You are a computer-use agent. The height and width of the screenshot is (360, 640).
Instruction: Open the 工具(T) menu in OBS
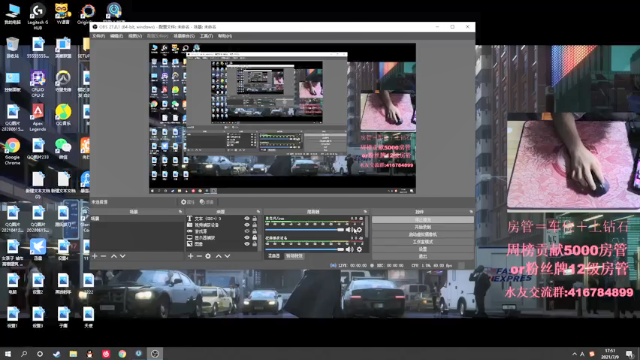(x=207, y=36)
